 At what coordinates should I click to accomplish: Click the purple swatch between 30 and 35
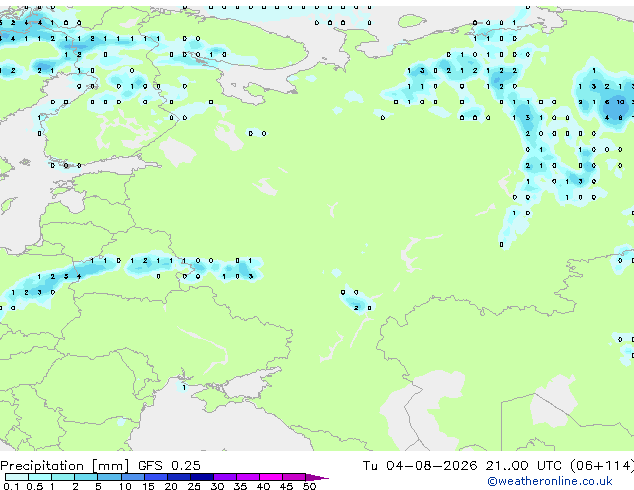(225, 477)
